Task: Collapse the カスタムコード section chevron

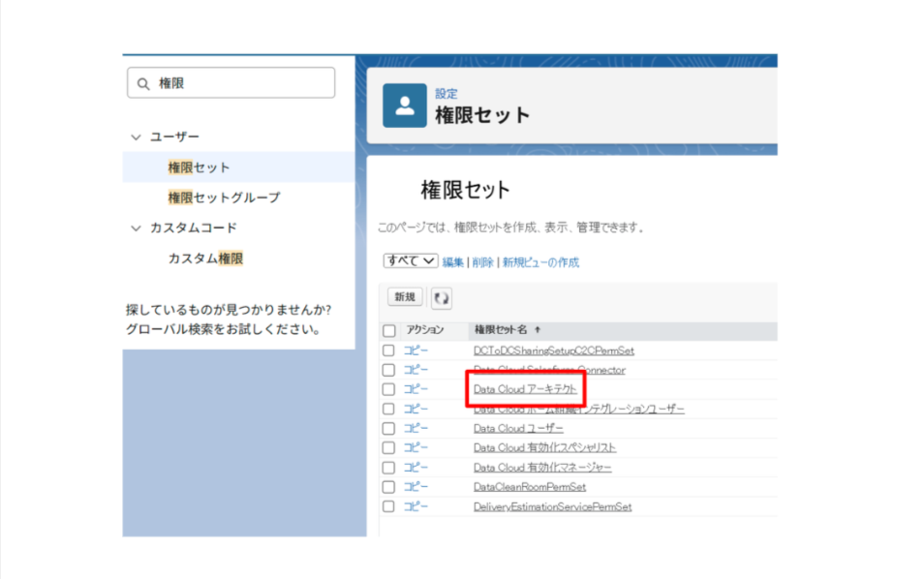Action: click(137, 228)
